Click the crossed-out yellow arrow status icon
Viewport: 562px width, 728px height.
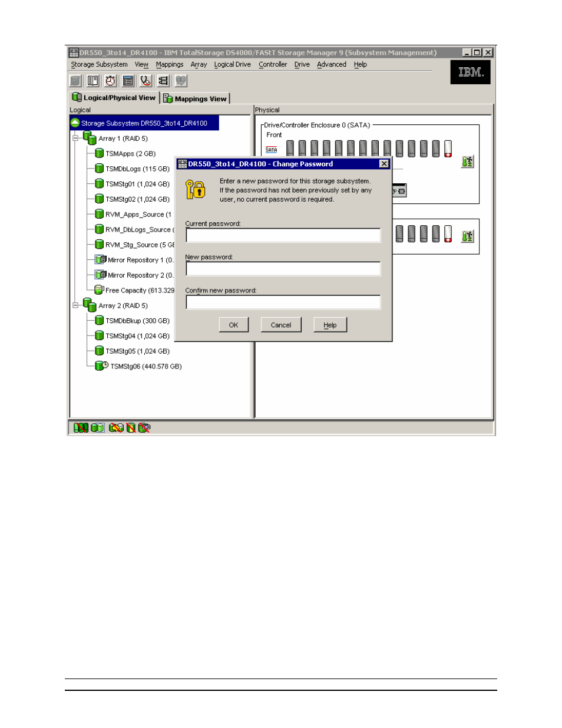pos(116,427)
